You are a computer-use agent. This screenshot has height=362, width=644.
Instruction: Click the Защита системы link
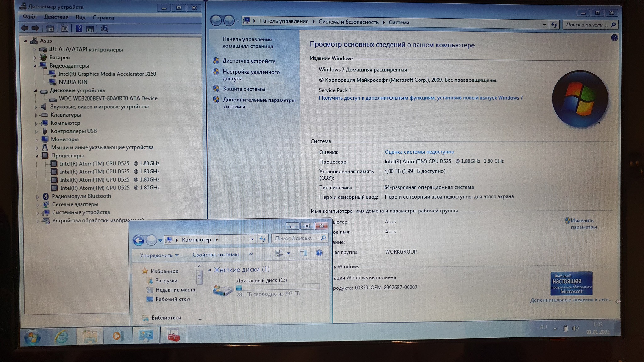244,89
